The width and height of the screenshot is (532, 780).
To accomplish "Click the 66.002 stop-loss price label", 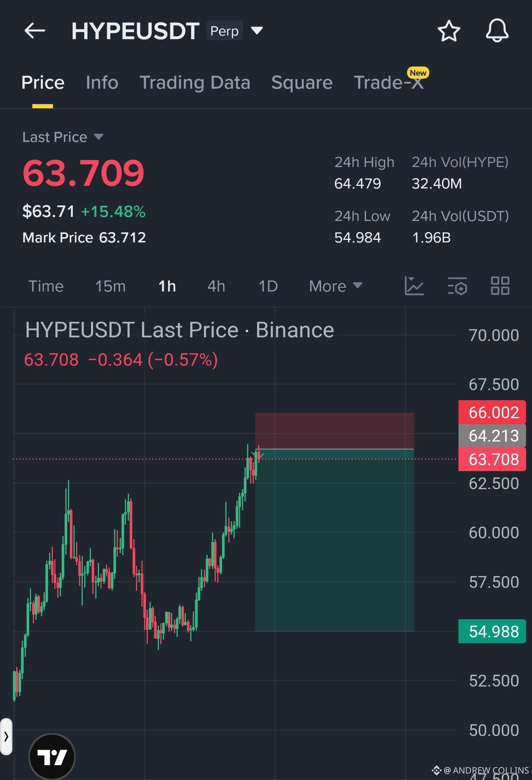I will (492, 412).
